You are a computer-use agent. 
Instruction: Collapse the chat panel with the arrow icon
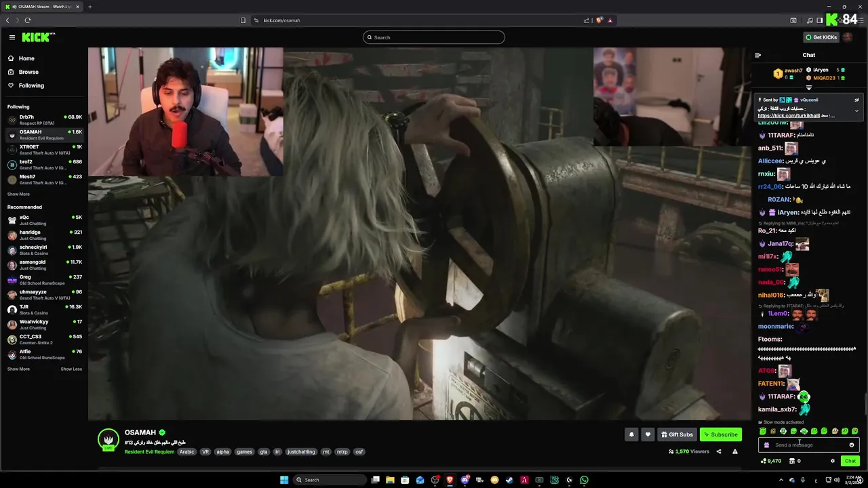click(x=757, y=55)
